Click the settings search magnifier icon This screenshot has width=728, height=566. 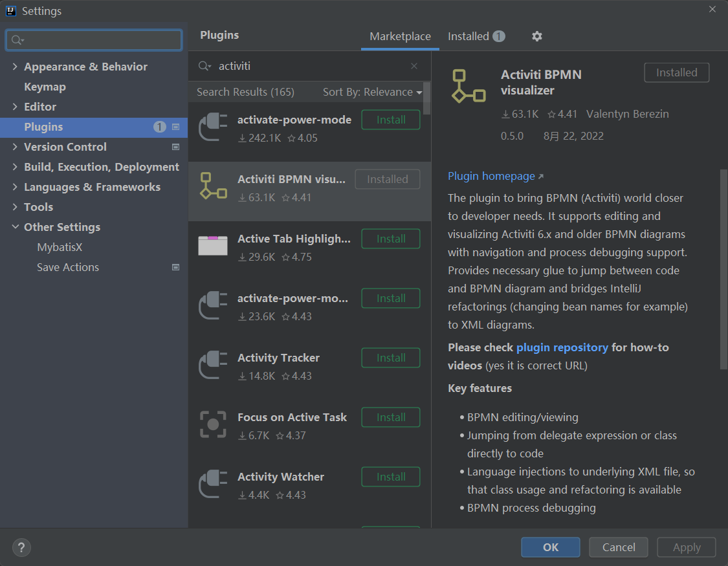pyautogui.click(x=17, y=40)
